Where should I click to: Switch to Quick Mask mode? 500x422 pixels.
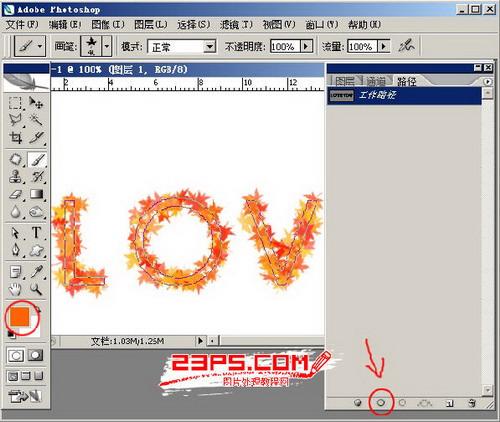(35, 355)
